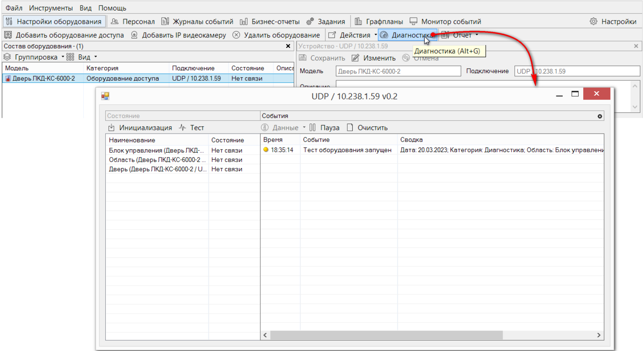
Task: Click the Модель input field
Action: point(398,71)
